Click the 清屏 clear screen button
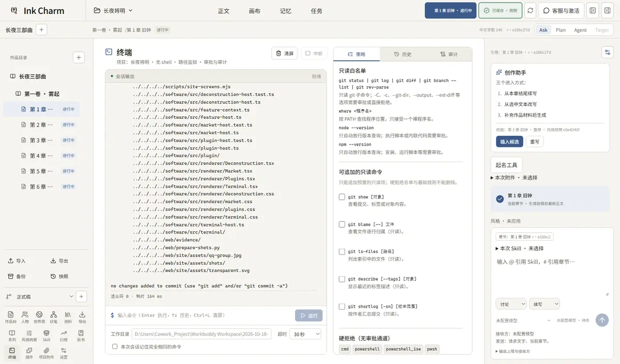The height and width of the screenshot is (364, 620). pyautogui.click(x=285, y=53)
